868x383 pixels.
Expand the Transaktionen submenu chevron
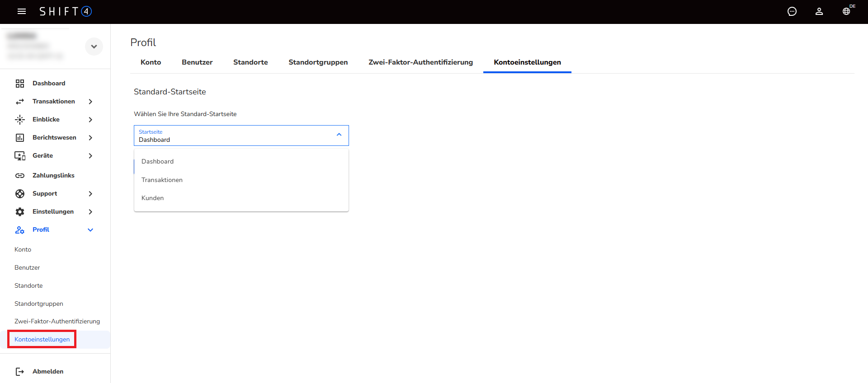[90, 102]
